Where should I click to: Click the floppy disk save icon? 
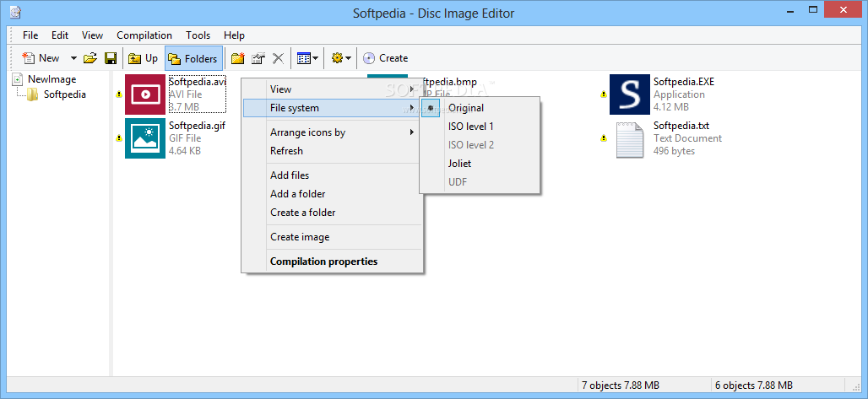click(111, 58)
